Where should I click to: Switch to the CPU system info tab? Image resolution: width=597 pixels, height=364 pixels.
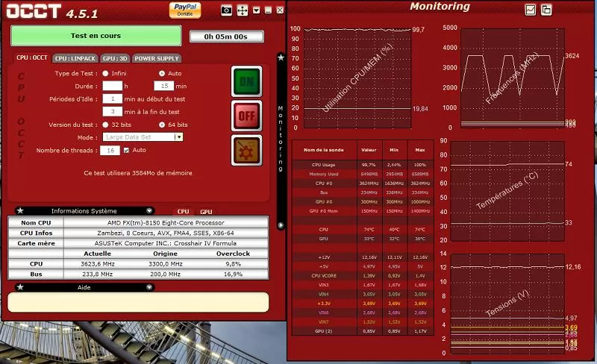click(x=183, y=212)
